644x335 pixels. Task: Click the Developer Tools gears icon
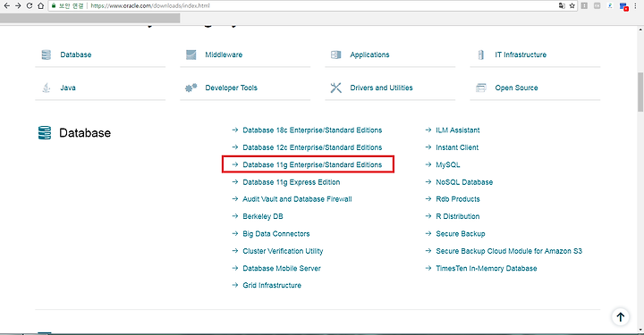[x=191, y=88]
